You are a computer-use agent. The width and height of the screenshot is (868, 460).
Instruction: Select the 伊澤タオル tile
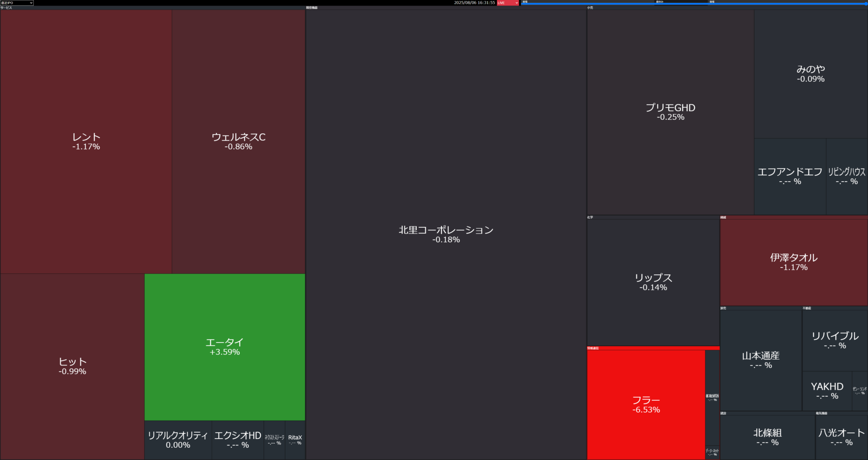[794, 263]
